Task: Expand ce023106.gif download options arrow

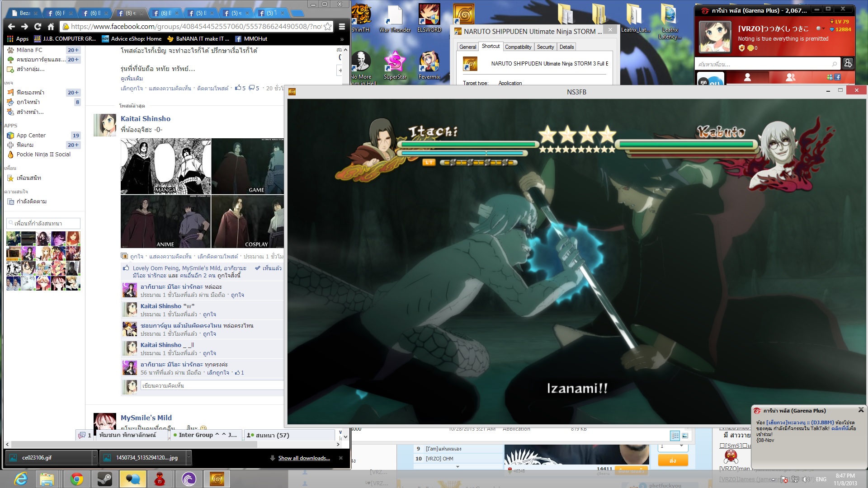Action: tap(94, 458)
